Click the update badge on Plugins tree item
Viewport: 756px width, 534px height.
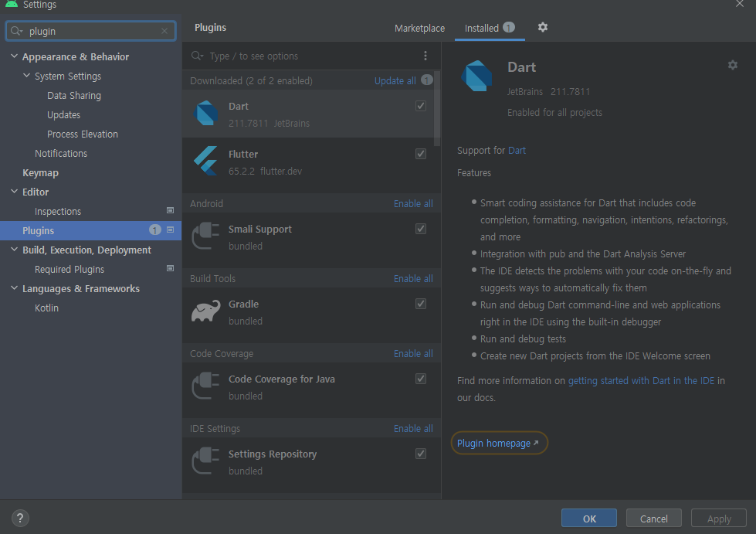click(x=154, y=230)
